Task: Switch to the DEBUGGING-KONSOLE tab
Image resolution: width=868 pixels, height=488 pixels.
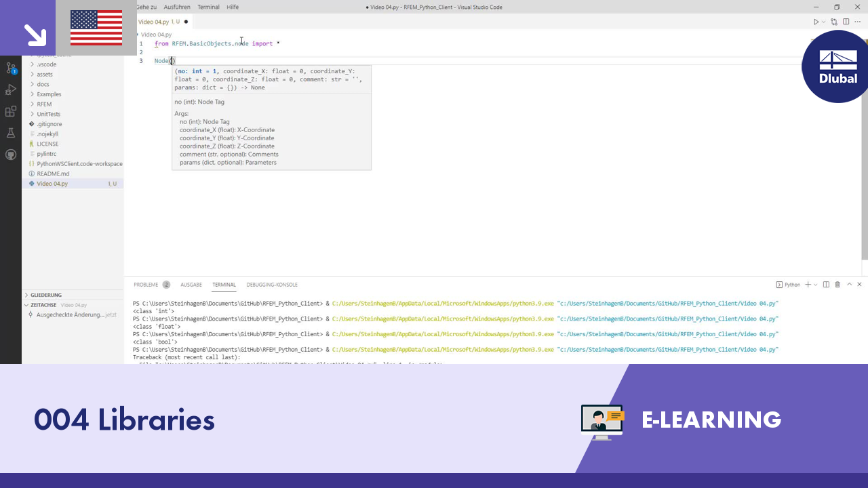Action: pos(272,285)
